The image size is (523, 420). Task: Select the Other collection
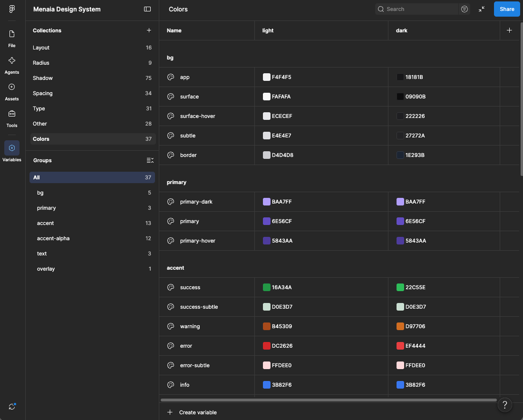[92, 124]
